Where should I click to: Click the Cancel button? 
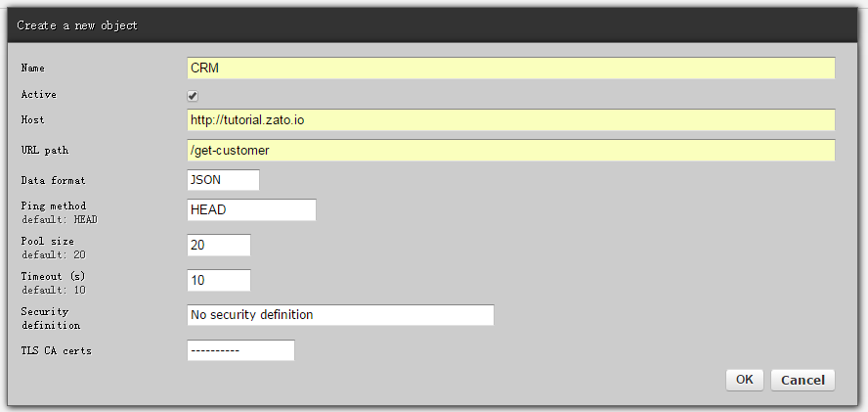coord(803,380)
